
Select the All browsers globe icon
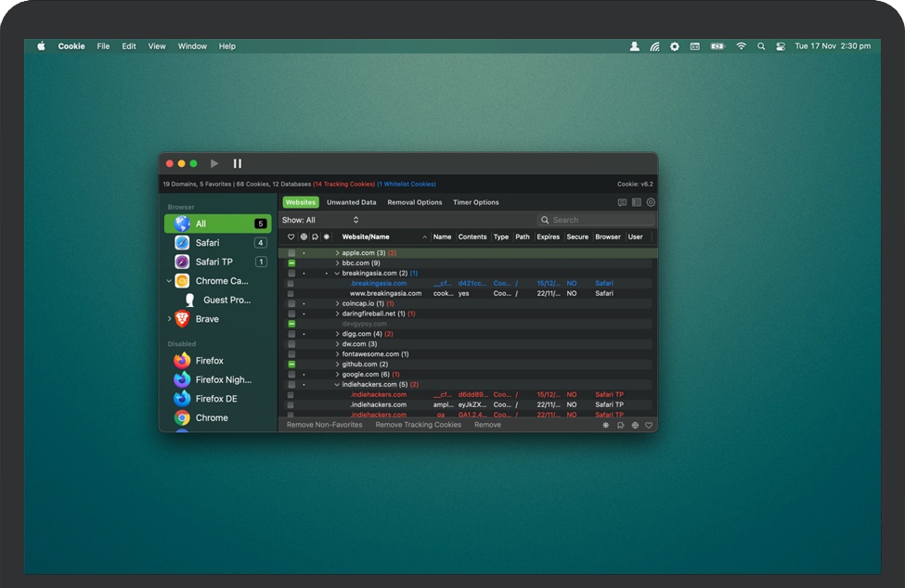[182, 224]
